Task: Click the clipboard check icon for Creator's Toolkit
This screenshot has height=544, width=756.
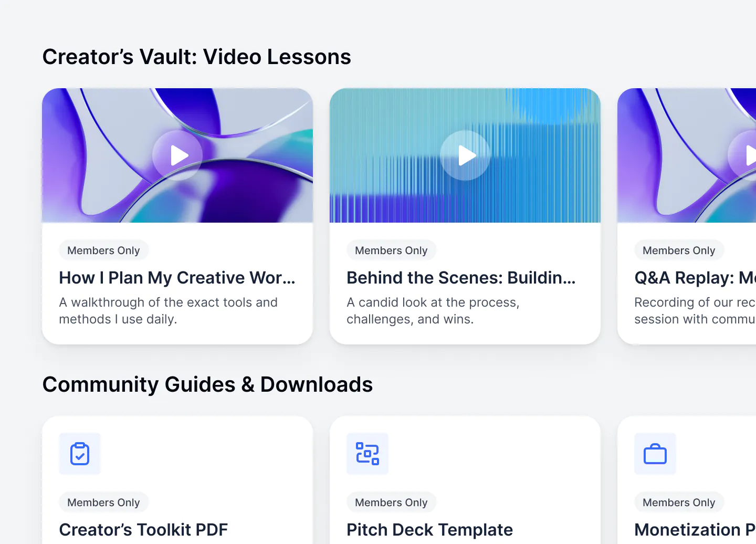Action: coord(80,454)
